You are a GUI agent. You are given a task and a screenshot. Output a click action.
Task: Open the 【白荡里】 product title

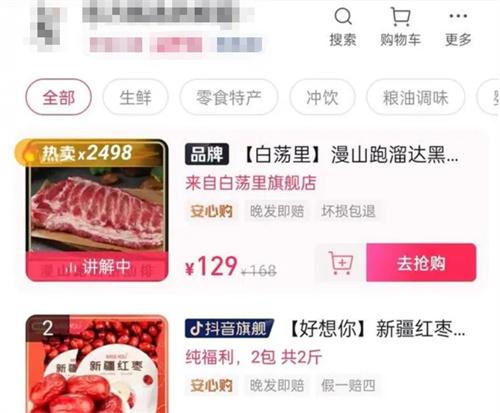tap(350, 155)
